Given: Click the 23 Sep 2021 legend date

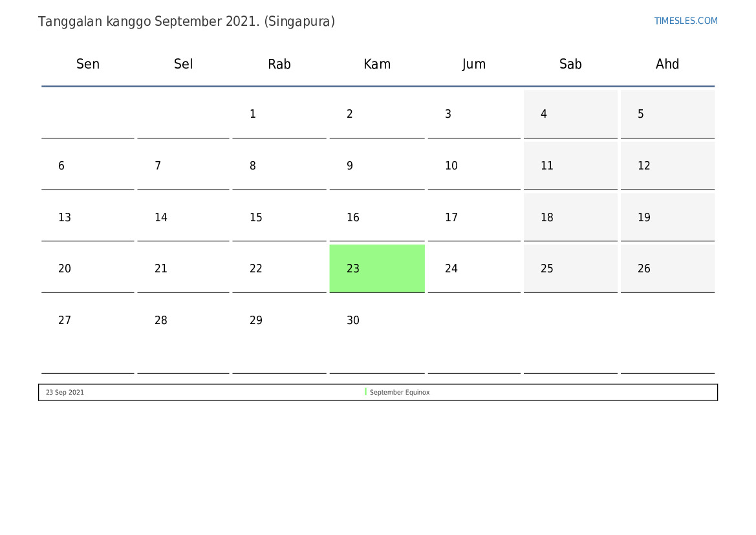Looking at the screenshot, I should click(x=65, y=393).
